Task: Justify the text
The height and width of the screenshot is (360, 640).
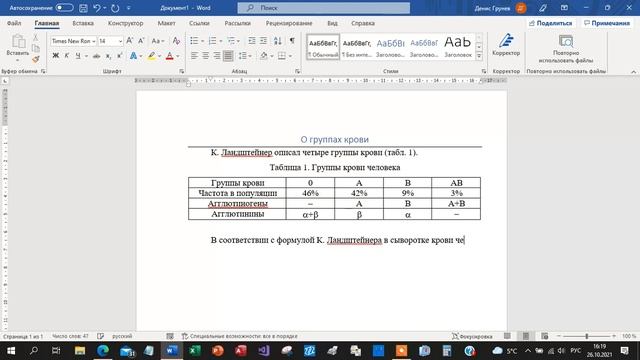Action: (228, 56)
